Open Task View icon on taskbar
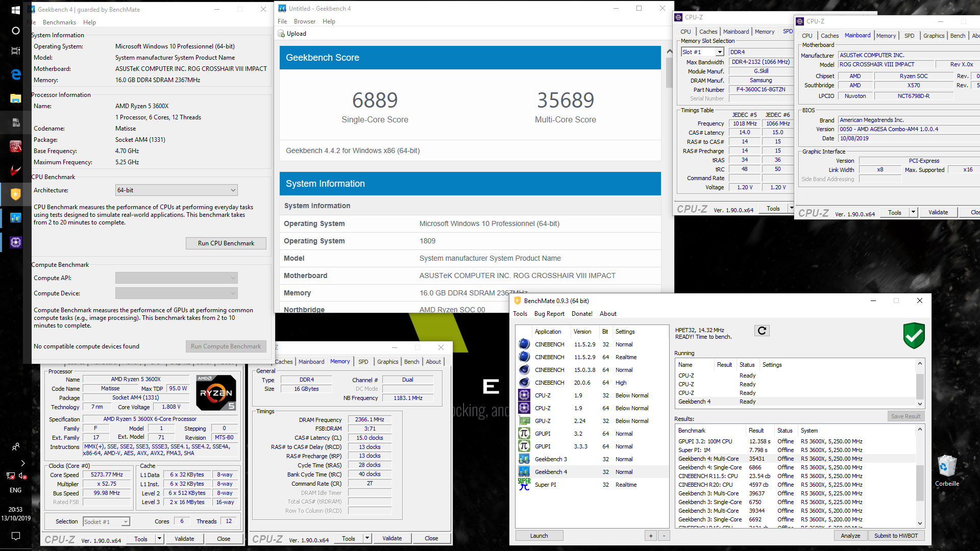980x551 pixels. pyautogui.click(x=15, y=51)
